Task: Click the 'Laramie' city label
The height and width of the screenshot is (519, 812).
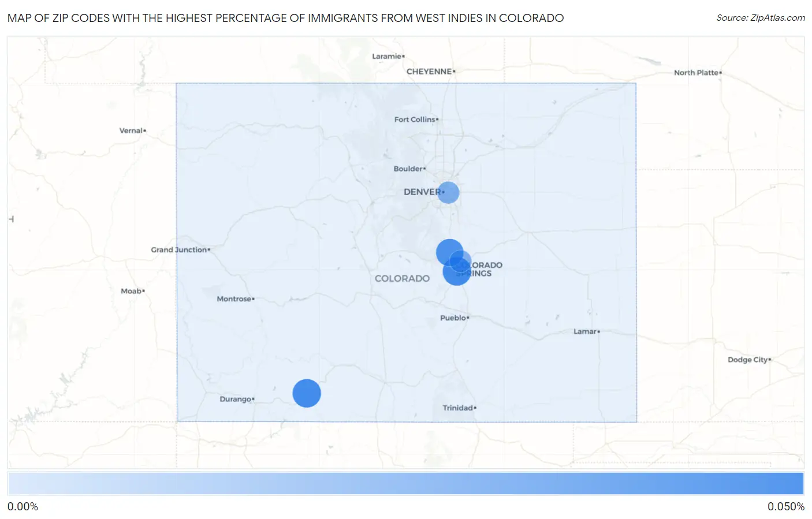Action: (387, 56)
